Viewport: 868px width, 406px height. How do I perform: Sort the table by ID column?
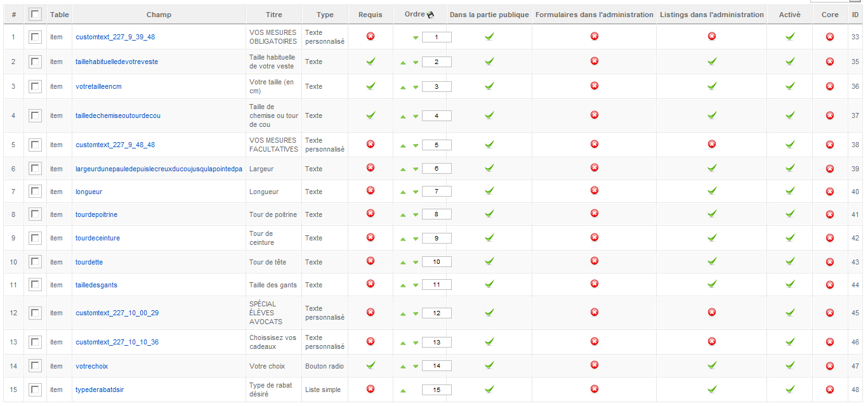855,15
